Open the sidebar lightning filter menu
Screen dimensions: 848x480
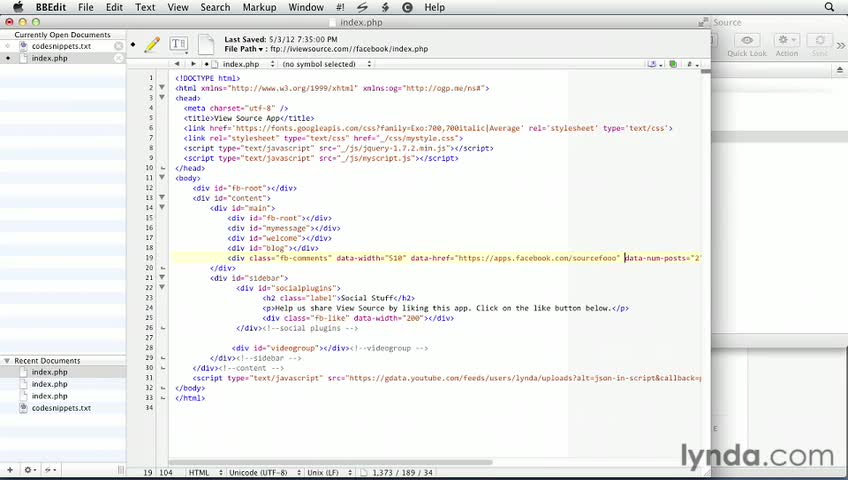click(x=50, y=470)
